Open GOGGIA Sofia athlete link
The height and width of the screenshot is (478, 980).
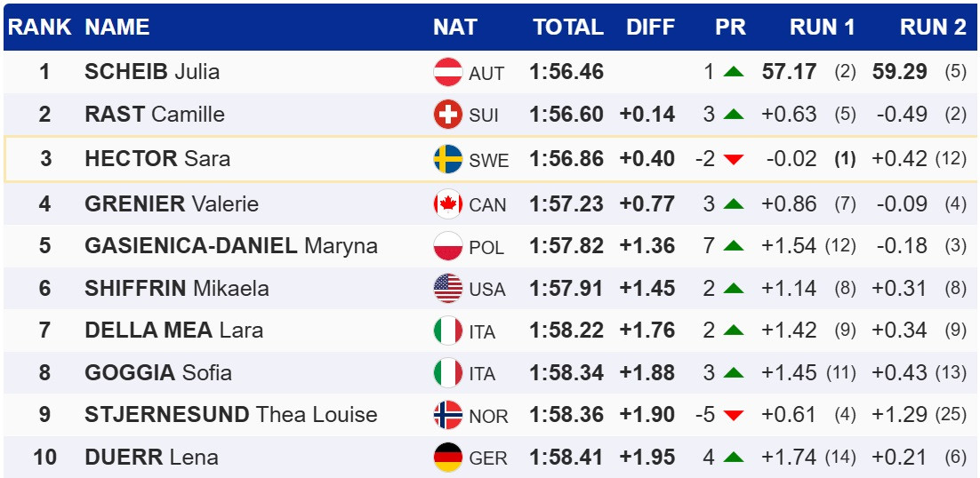point(157,372)
